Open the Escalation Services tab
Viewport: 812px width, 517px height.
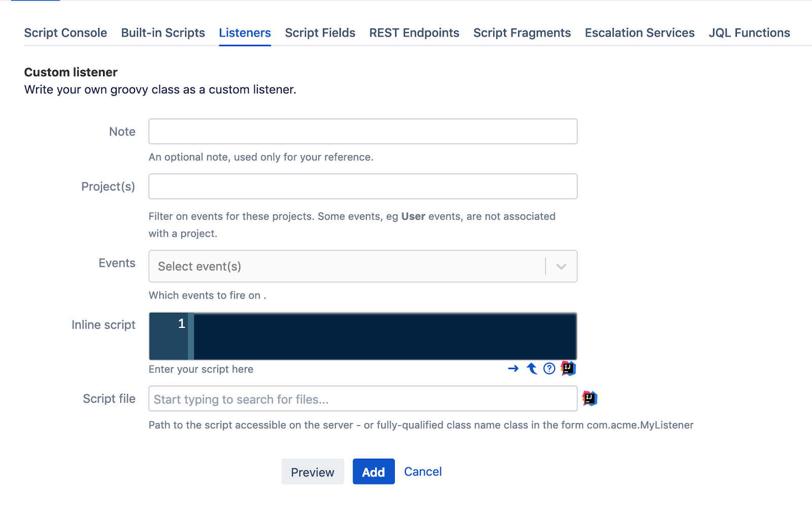tap(640, 33)
